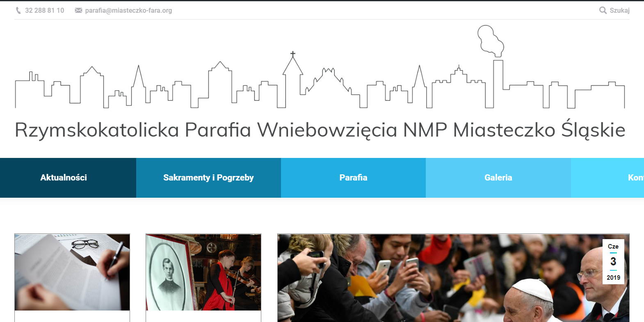Click the parish name site title
Screen dimensions: 644x322
tap(320, 130)
